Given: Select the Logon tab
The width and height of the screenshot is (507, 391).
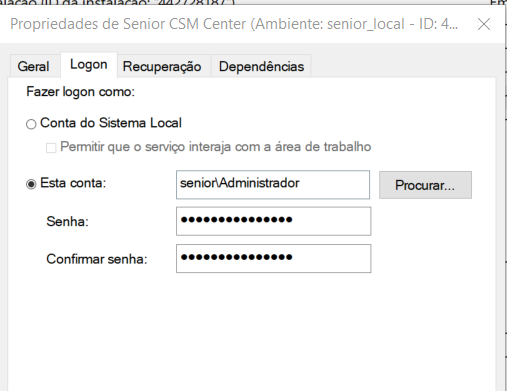Looking at the screenshot, I should point(89,65).
